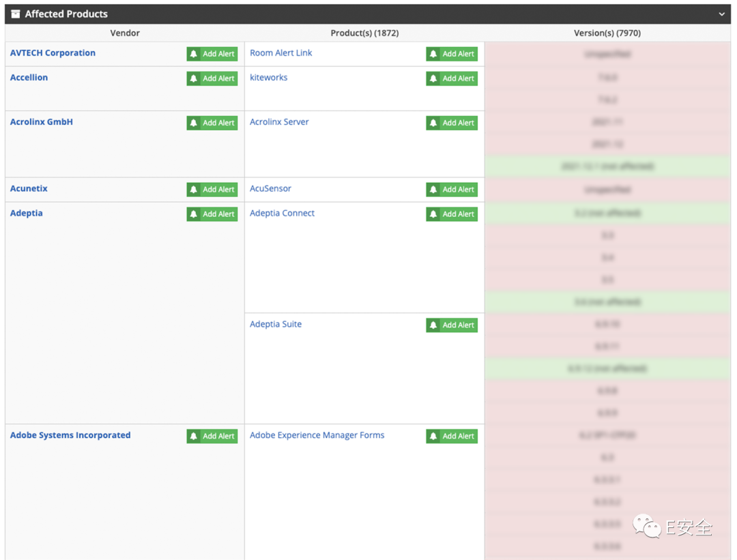Add alert for AVTECH Corporation vendor
Image resolution: width=737 pixels, height=560 pixels.
point(212,54)
